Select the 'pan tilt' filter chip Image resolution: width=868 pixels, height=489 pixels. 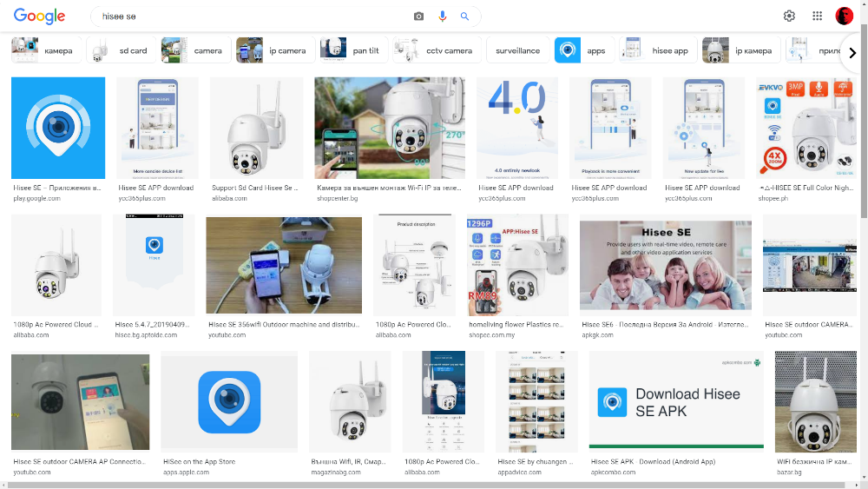354,50
